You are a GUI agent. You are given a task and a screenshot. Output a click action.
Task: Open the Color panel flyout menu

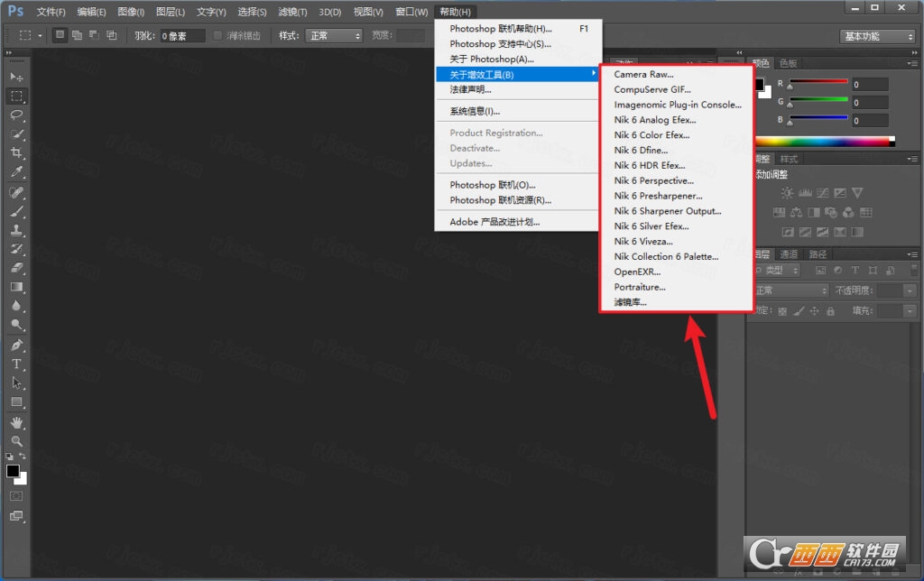click(912, 63)
